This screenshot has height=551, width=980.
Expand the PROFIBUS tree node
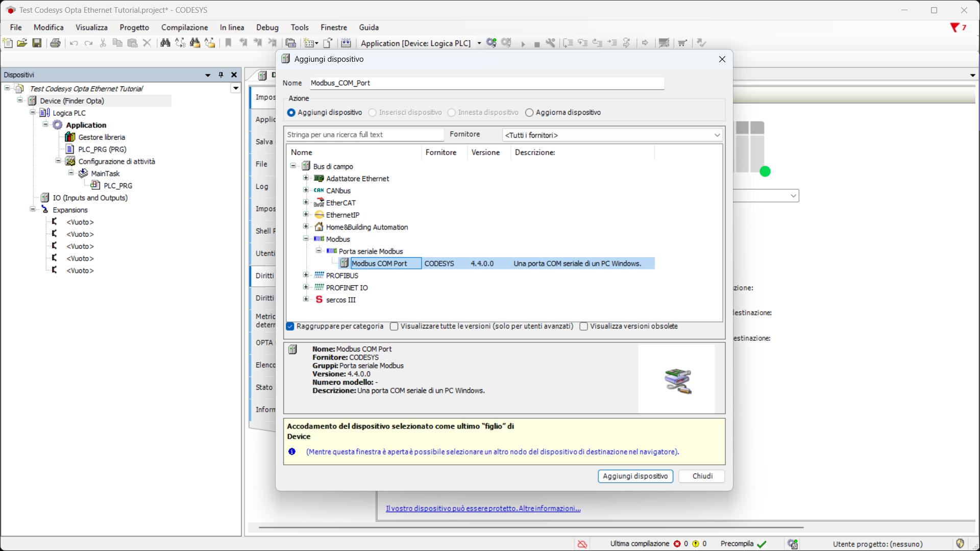coord(306,275)
